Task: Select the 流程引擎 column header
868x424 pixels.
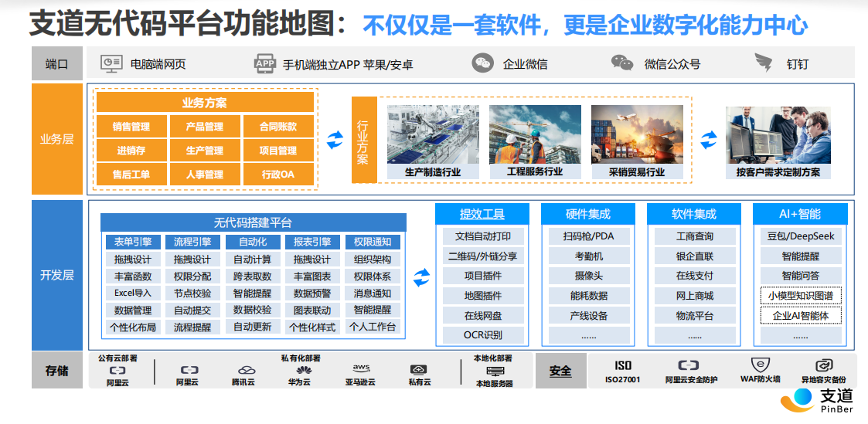Action: [192, 242]
